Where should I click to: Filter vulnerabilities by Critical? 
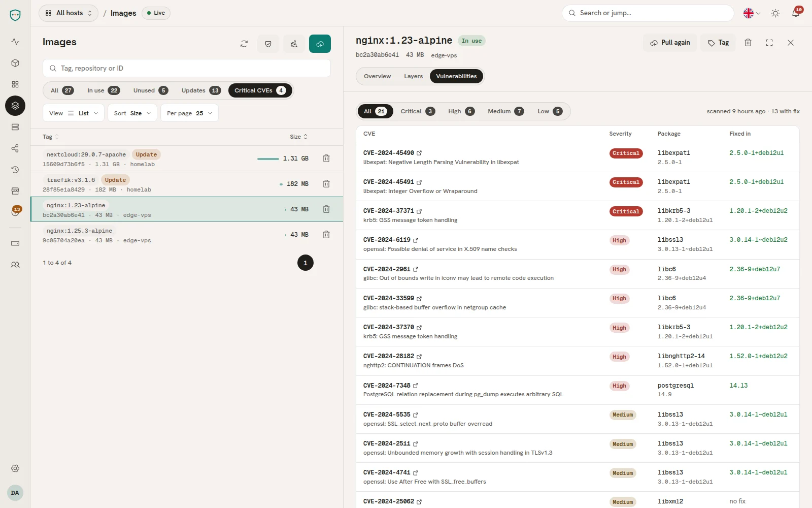click(x=418, y=111)
